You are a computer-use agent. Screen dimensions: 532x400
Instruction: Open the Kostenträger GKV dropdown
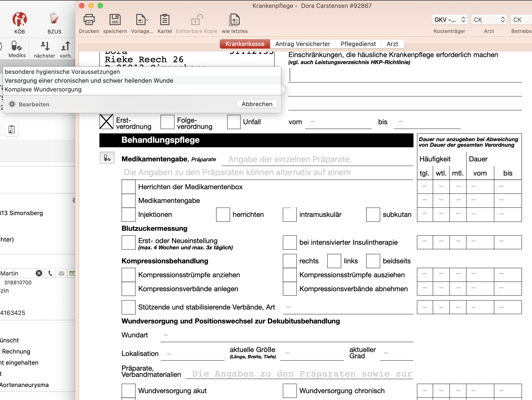click(449, 20)
